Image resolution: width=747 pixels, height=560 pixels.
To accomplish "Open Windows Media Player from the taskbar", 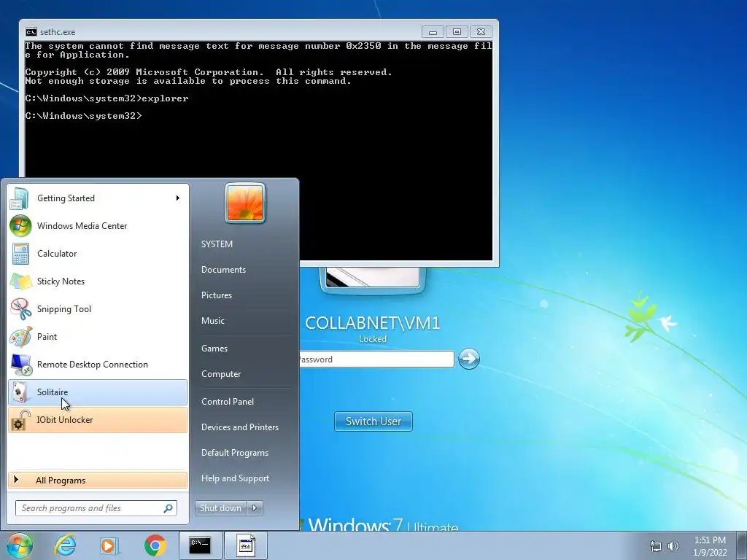I will point(109,545).
